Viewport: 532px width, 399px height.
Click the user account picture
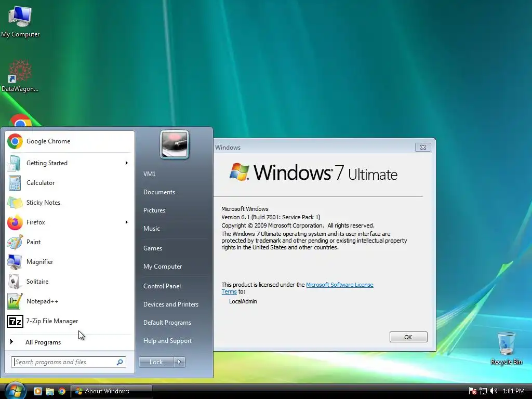tap(175, 144)
